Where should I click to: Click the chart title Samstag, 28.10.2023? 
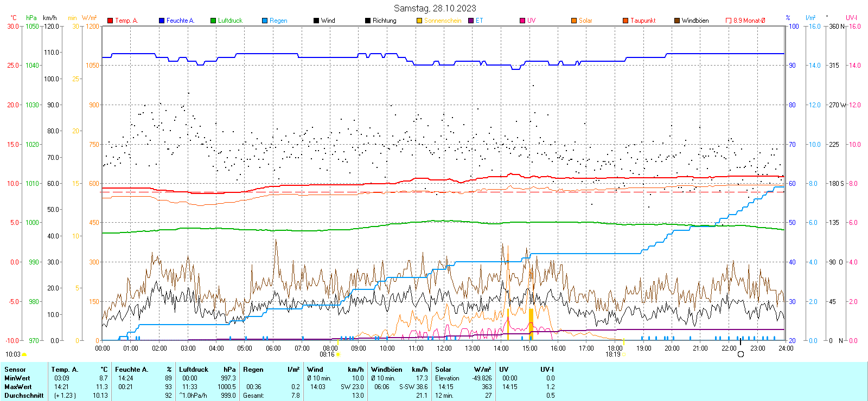coord(435,8)
